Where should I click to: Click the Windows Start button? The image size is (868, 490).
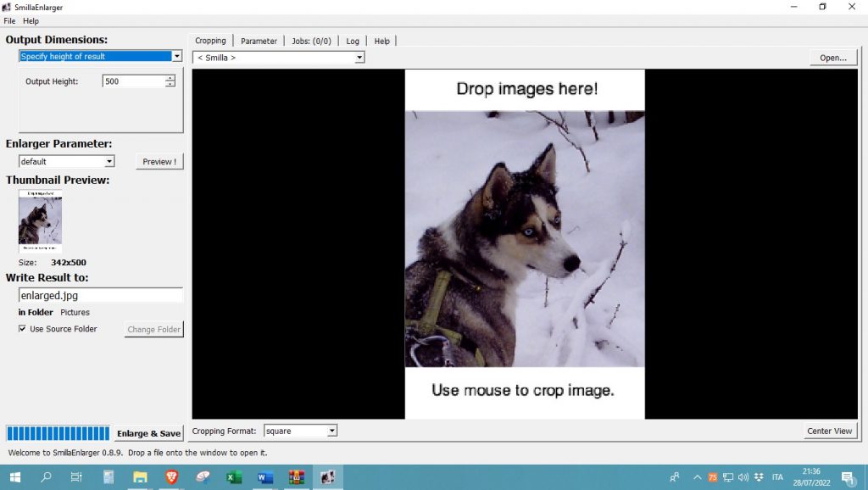coord(15,477)
